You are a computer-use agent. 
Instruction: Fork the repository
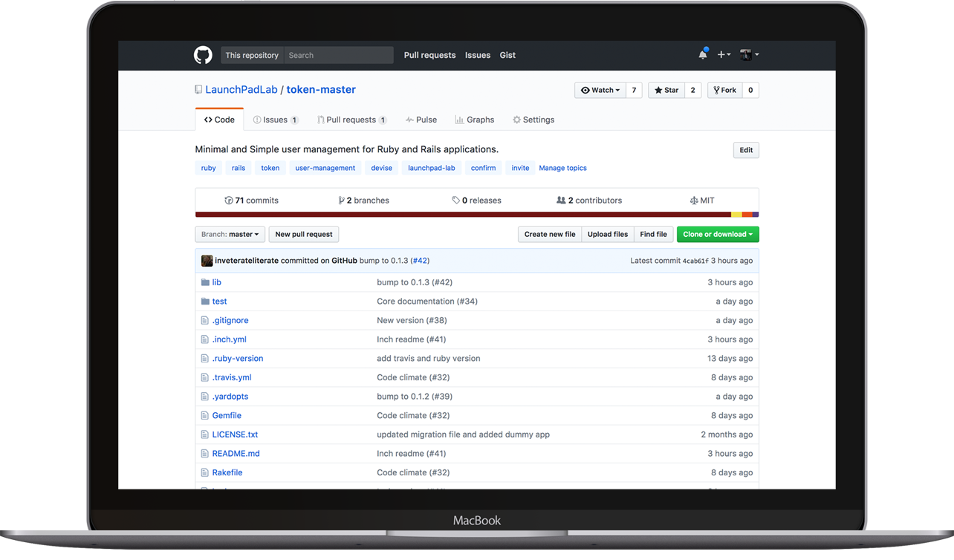click(x=724, y=91)
